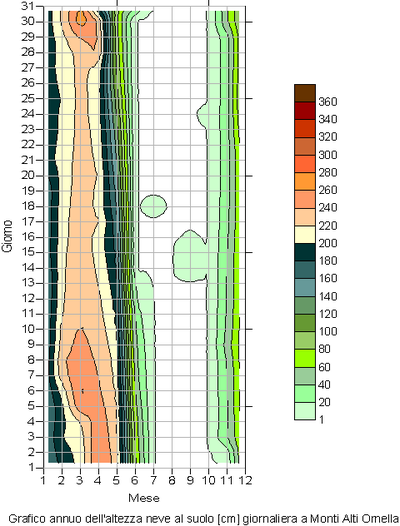Click month axis tick label 11
This screenshot has width=400, height=526.
(227, 480)
